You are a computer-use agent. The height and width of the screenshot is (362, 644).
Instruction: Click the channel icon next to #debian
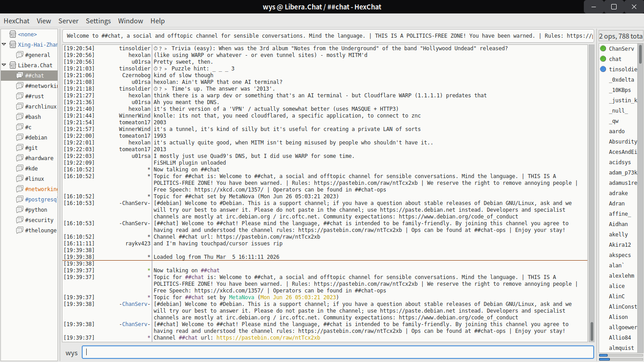click(19, 137)
